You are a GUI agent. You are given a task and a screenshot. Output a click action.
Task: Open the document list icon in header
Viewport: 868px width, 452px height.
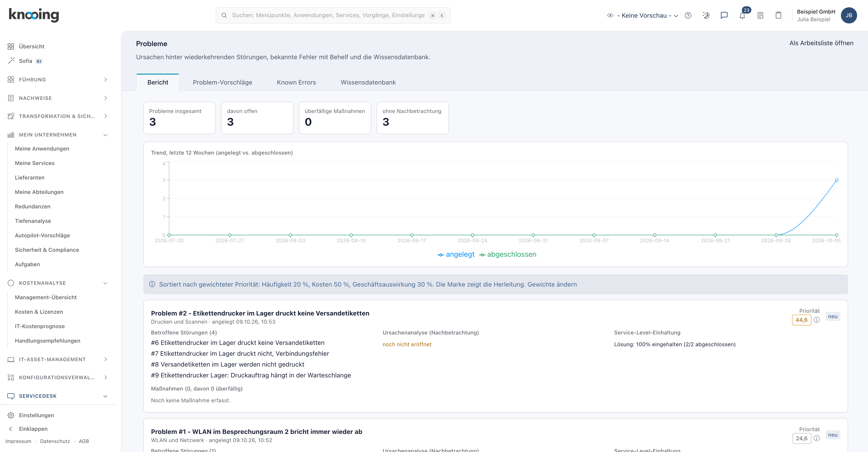pyautogui.click(x=760, y=16)
